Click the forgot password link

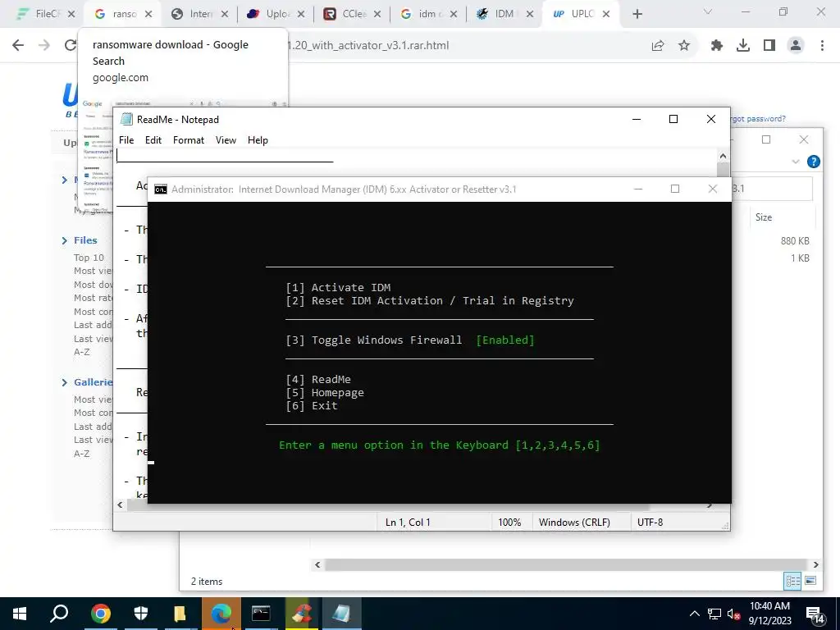point(757,119)
